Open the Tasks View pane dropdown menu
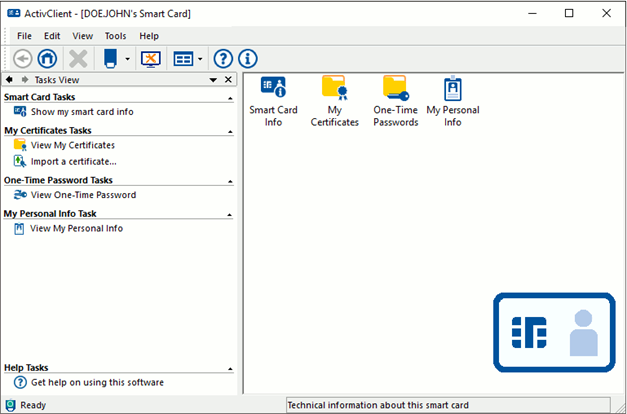 212,80
